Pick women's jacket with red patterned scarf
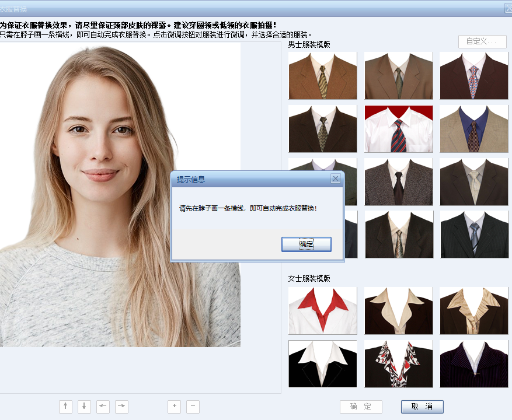The height and width of the screenshot is (420, 512). point(399,364)
